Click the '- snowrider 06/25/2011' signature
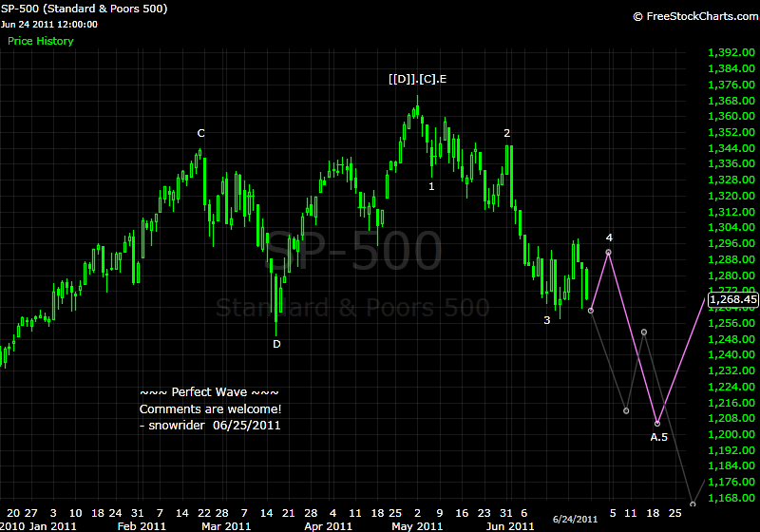The image size is (760, 532). [x=210, y=426]
